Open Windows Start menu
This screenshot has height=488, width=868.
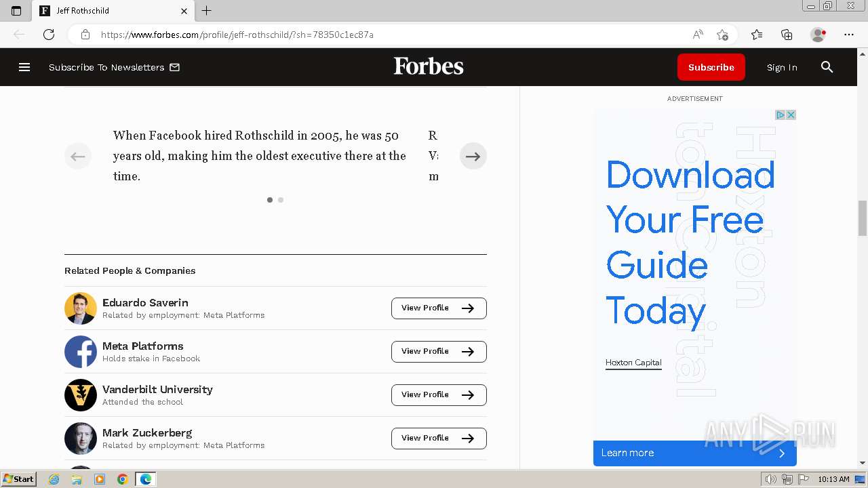19,479
